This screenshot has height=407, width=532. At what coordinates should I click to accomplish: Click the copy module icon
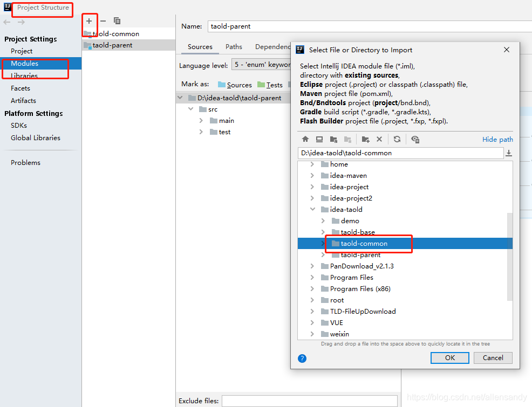pos(117,21)
